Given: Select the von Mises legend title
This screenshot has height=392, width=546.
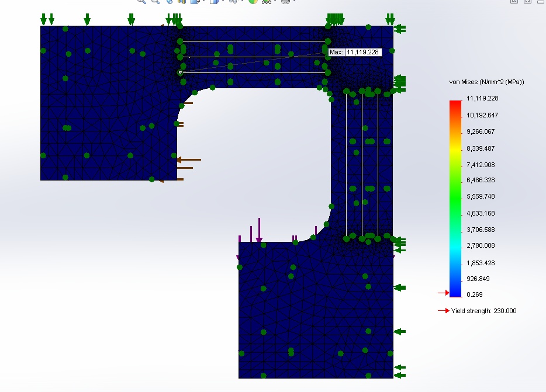Looking at the screenshot, I should (486, 82).
